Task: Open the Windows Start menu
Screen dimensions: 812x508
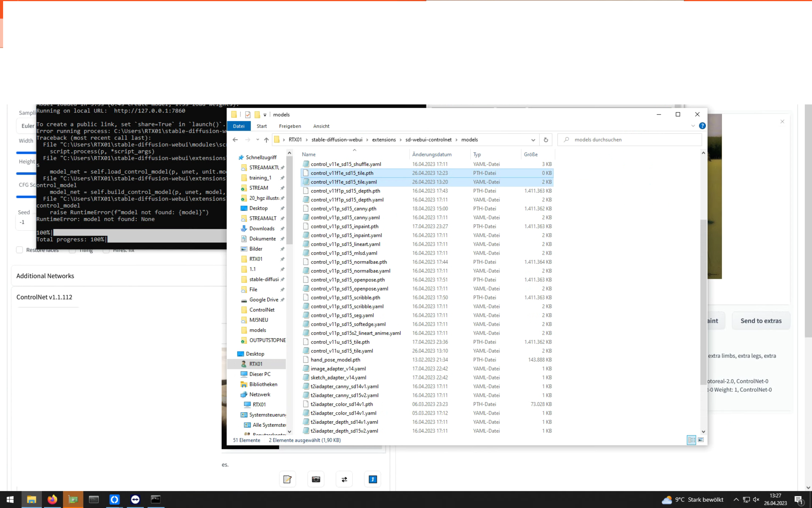Action: click(x=10, y=500)
